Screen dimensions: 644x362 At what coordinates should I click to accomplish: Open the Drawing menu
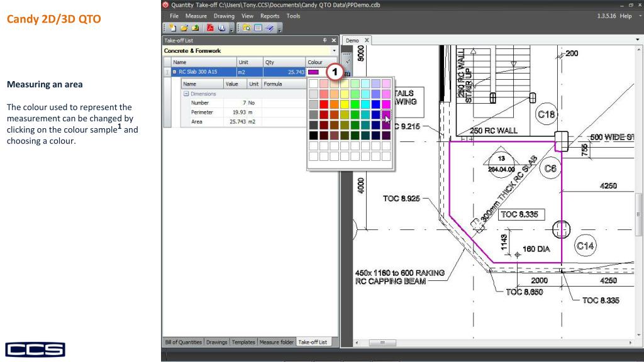tap(224, 16)
